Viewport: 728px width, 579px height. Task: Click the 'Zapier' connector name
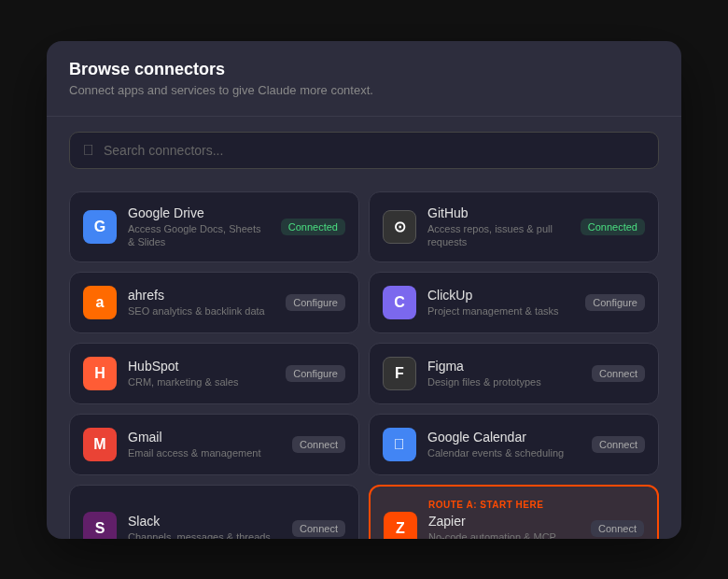(x=447, y=522)
